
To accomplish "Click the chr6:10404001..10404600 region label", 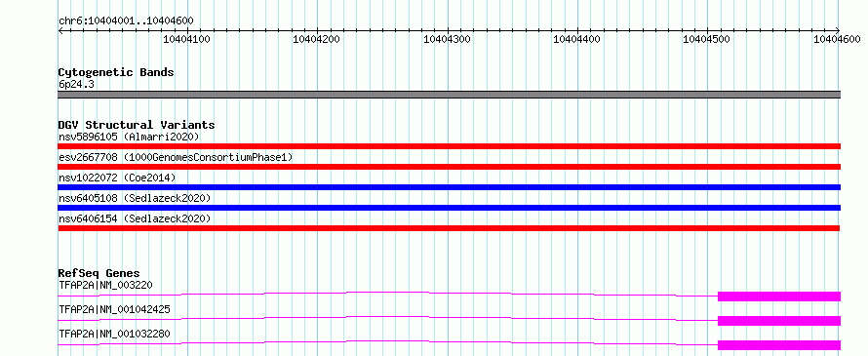I will pos(126,20).
